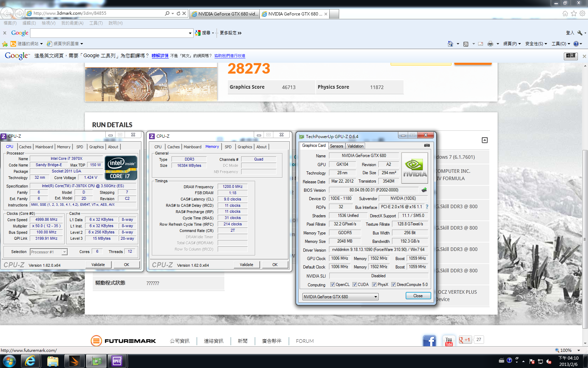Viewport: 588px width, 368px height.
Task: Switch to Caches tab in left CPU-Z window
Action: click(25, 147)
